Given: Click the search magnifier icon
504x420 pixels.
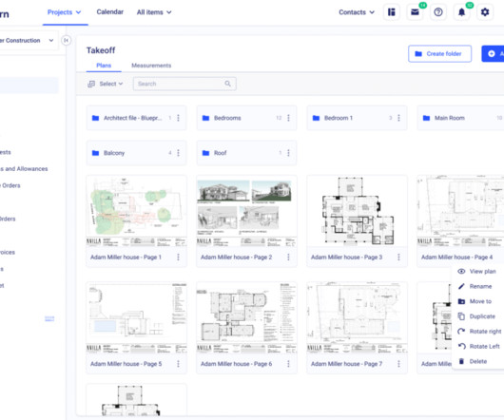Looking at the screenshot, I should (x=227, y=84).
